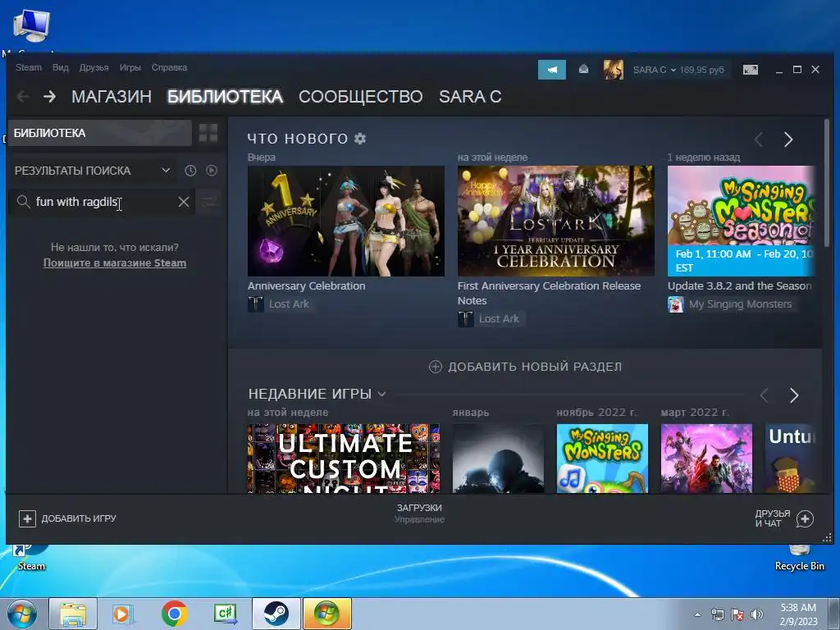Open advanced filter options icon
Viewport: 840px width, 630px height.
[209, 202]
